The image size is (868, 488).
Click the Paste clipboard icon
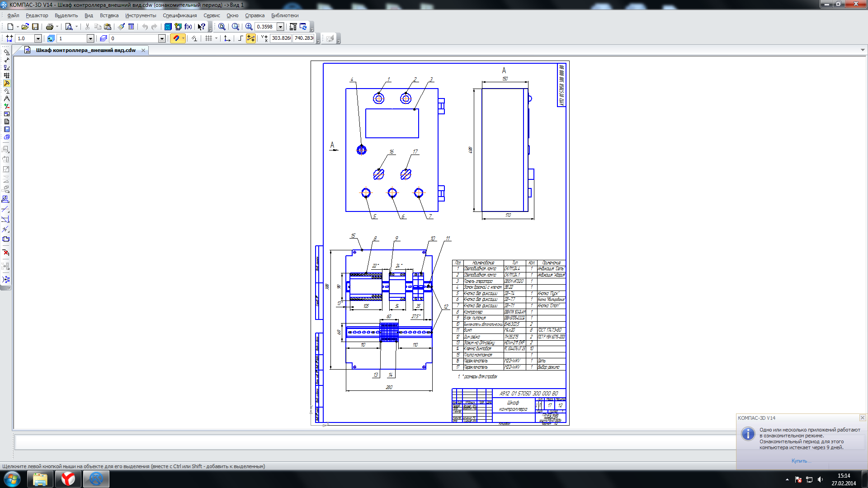(108, 27)
